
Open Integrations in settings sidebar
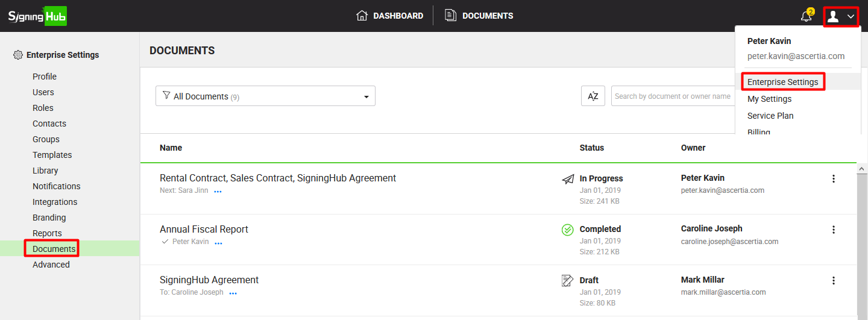pos(55,202)
